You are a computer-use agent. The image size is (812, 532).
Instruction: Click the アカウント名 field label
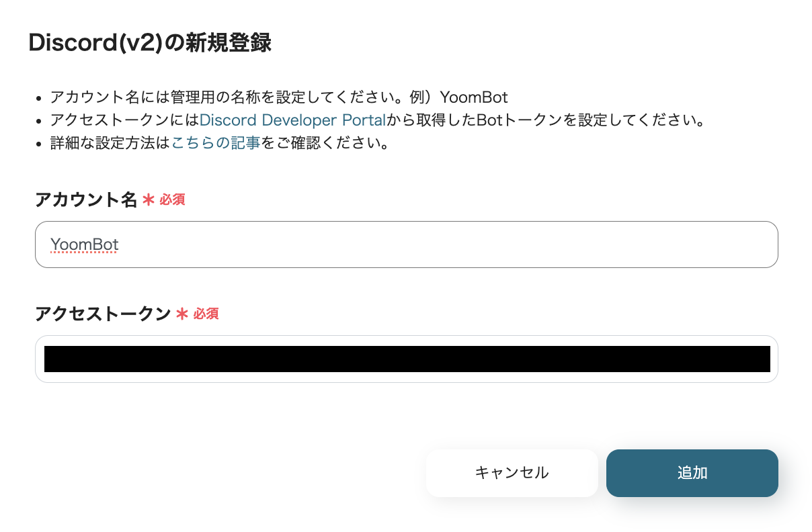[x=86, y=199]
